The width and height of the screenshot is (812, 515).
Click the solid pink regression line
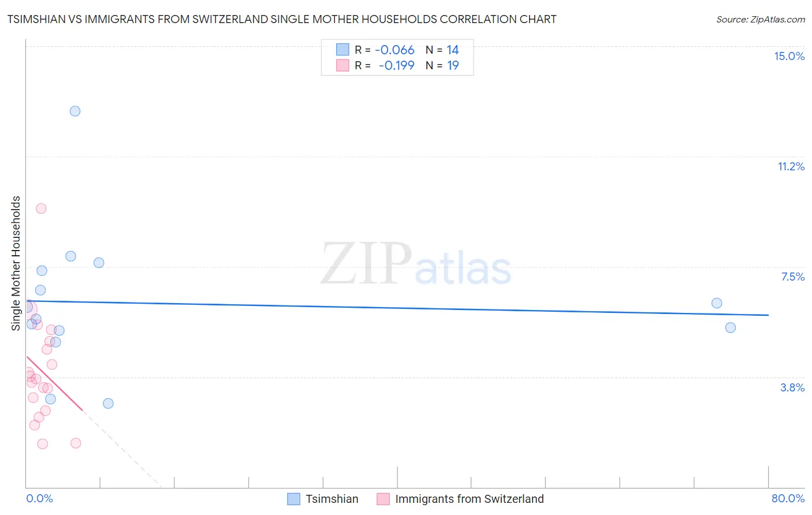click(54, 383)
